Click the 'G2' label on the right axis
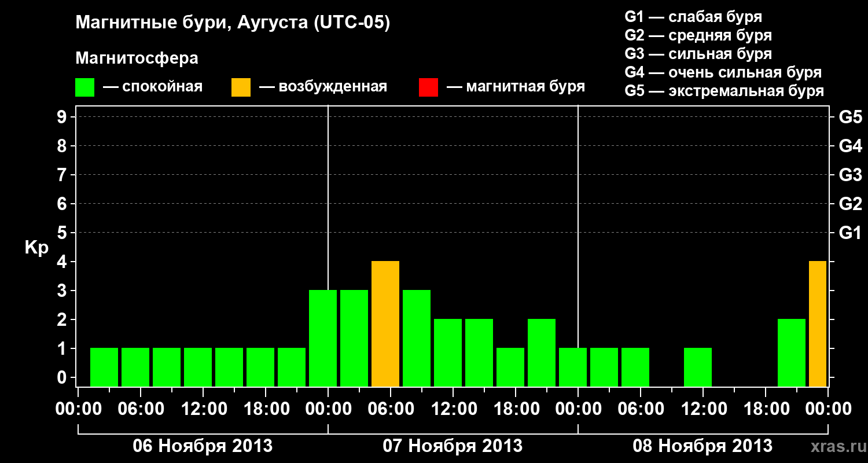Viewport: 868px width, 463px height. 850,204
